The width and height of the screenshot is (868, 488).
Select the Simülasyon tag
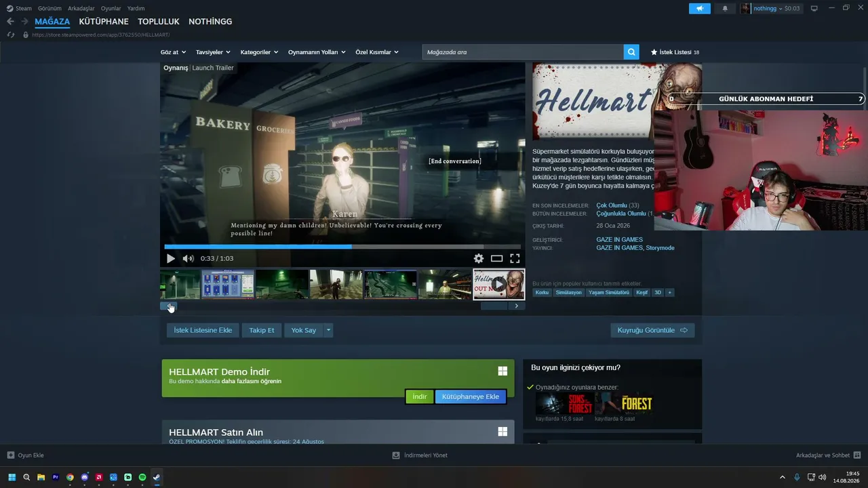[569, 293]
